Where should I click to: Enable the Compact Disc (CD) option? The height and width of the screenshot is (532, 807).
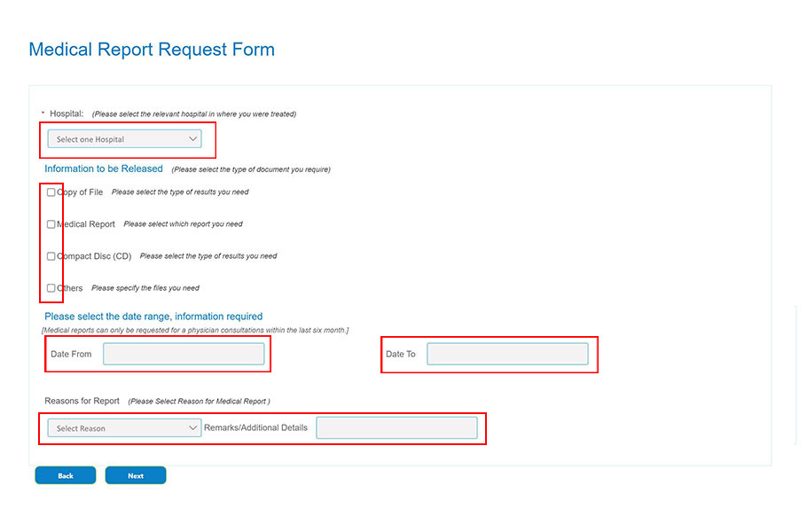point(51,255)
